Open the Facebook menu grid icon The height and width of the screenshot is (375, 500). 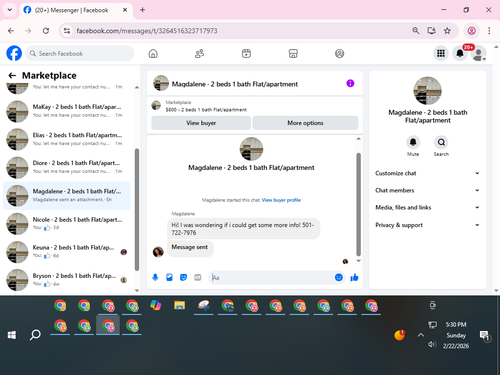click(x=441, y=53)
